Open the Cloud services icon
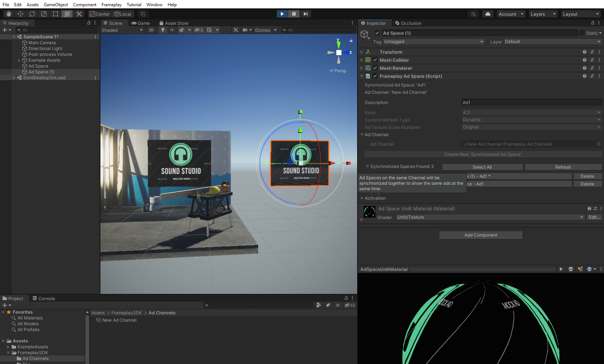604x364 pixels. pyautogui.click(x=488, y=14)
